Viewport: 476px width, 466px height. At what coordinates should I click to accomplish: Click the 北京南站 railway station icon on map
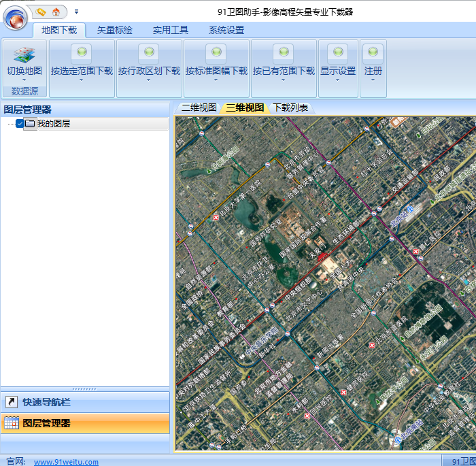(398, 440)
